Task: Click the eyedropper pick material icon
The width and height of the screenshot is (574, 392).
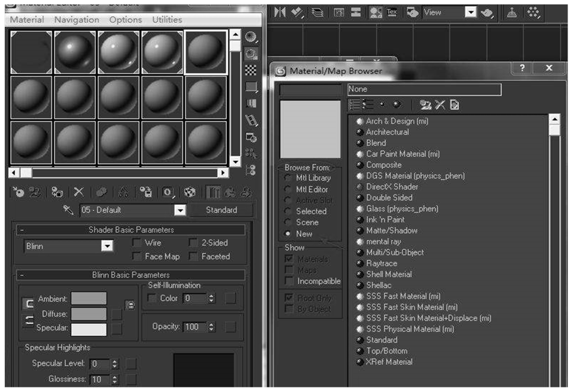Action: click(68, 210)
